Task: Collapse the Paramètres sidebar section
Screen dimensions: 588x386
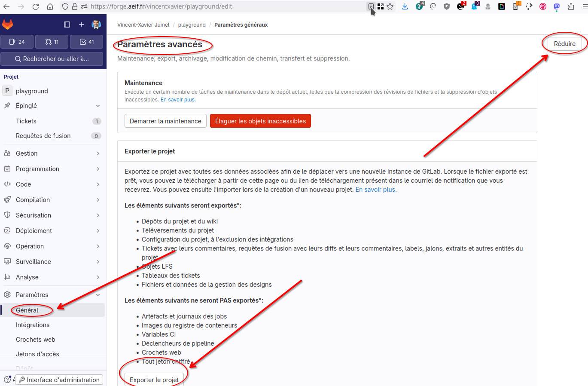Action: [x=52, y=295]
